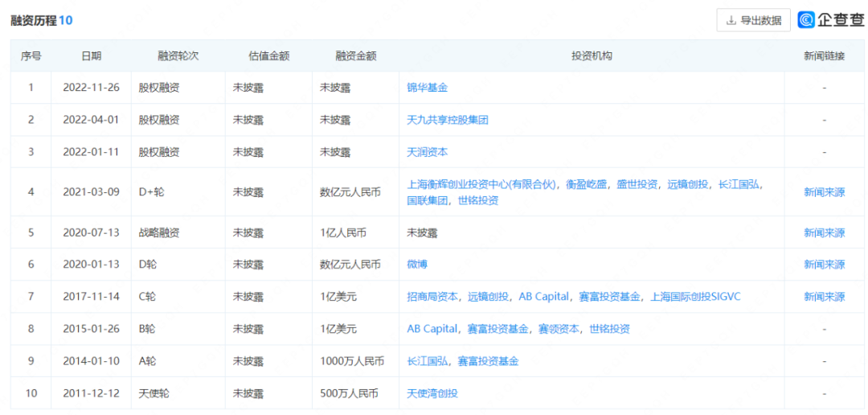Screen dimensions: 868x415
Task: Click the 微博 investor link
Action: click(x=417, y=265)
